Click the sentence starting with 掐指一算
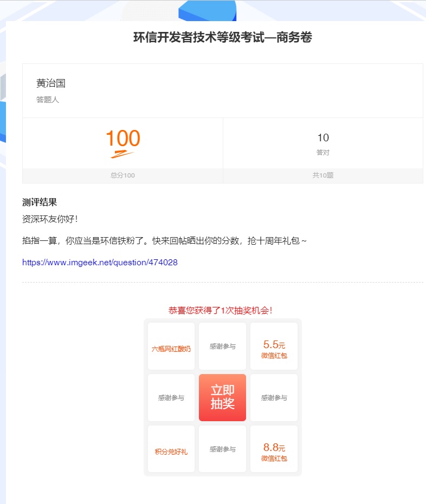This screenshot has width=426, height=504. pos(164,241)
